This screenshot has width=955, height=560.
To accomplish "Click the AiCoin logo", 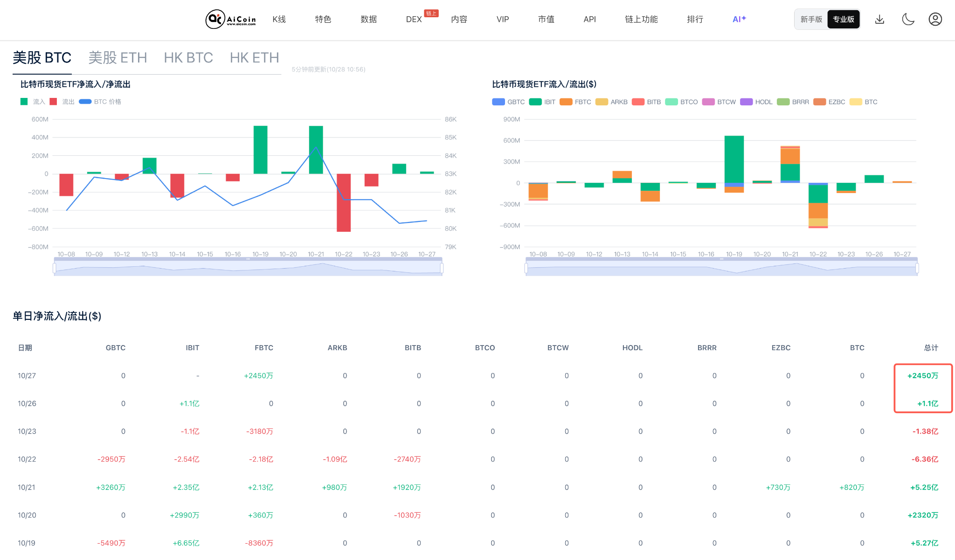I will 231,19.
